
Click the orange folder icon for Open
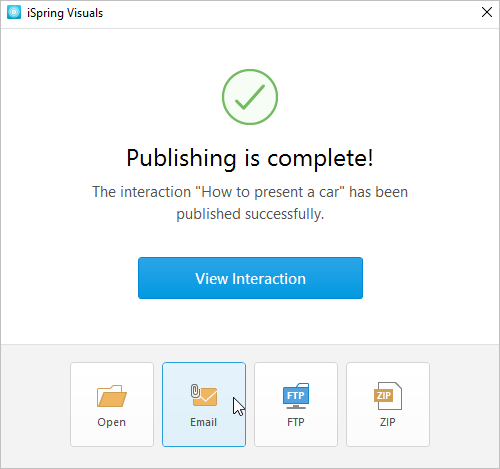112,396
